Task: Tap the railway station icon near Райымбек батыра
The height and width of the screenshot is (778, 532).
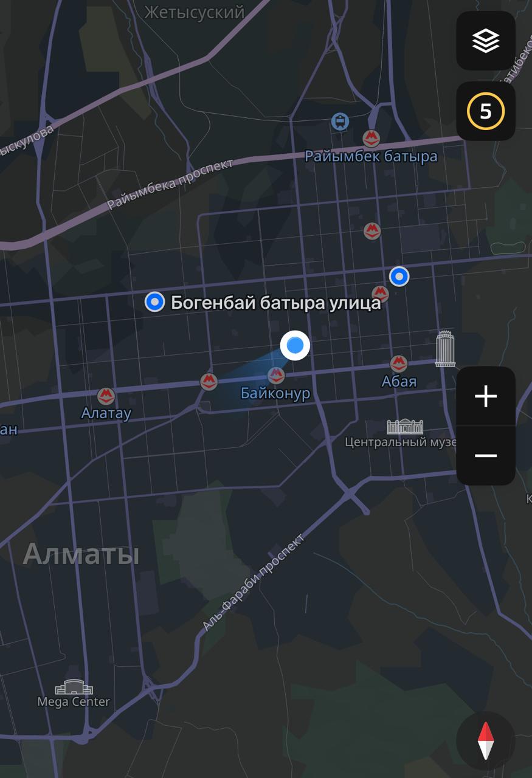Action: [340, 122]
